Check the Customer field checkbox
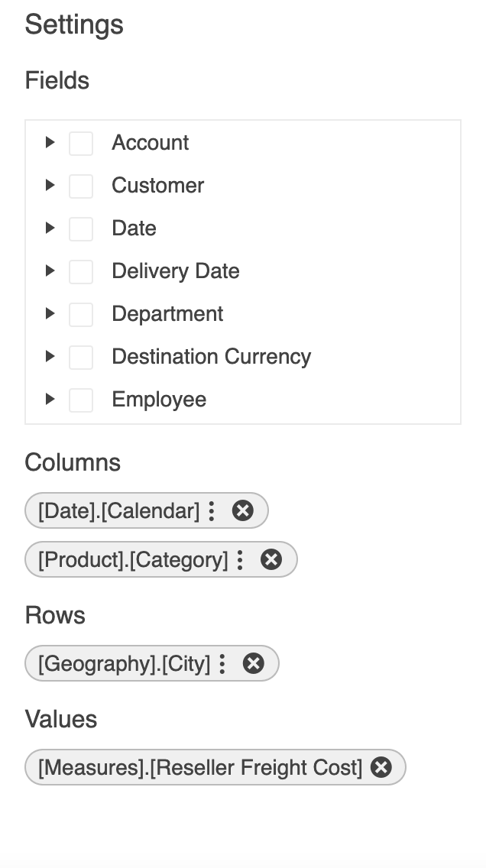This screenshot has width=486, height=868. 80,186
